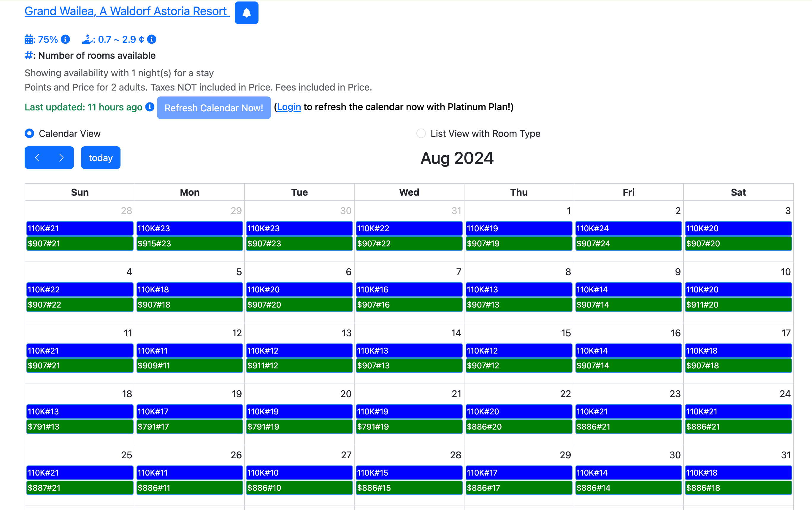This screenshot has width=812, height=510.
Task: Click $887#21 price on Aug 25
Action: [x=80, y=487]
